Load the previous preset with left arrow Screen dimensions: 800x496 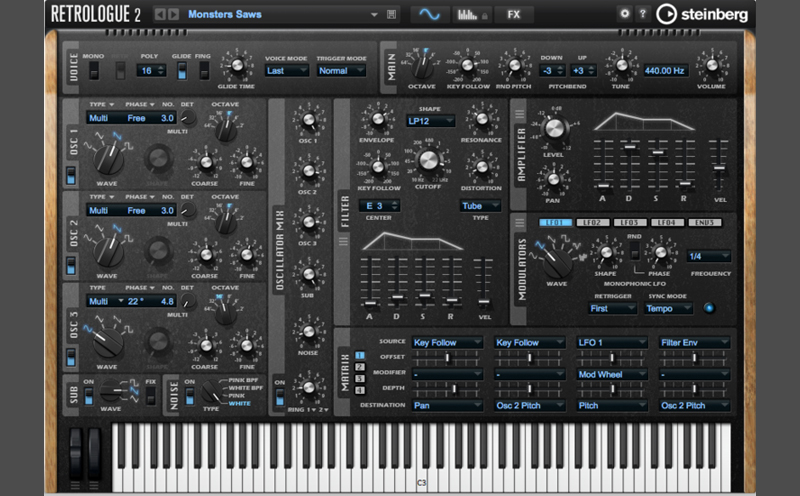(161, 14)
